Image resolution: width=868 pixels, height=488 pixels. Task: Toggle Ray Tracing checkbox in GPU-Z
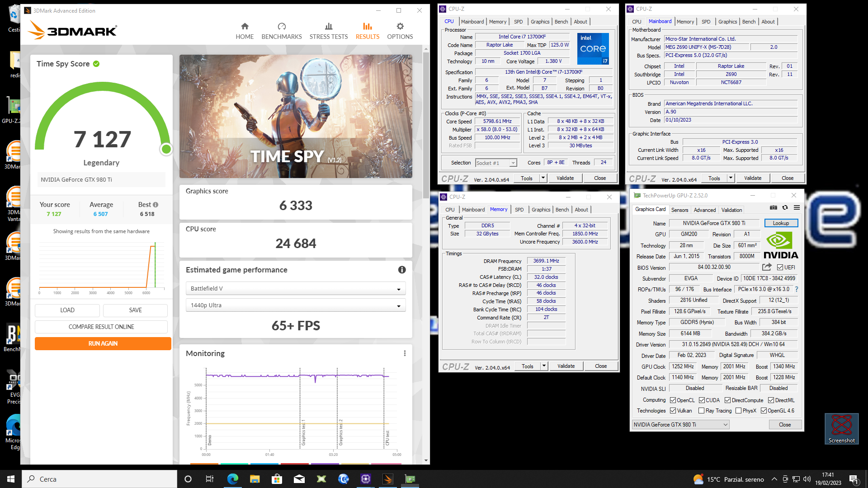[701, 411]
